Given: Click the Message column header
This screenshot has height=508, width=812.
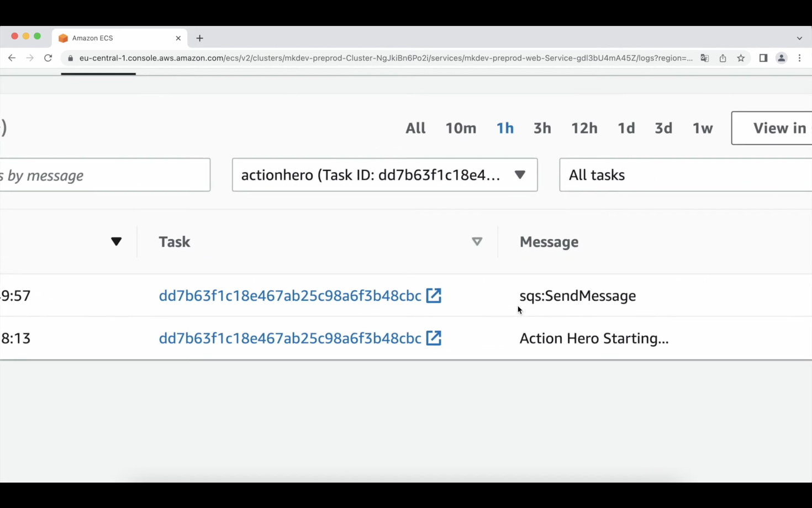Looking at the screenshot, I should tap(549, 242).
